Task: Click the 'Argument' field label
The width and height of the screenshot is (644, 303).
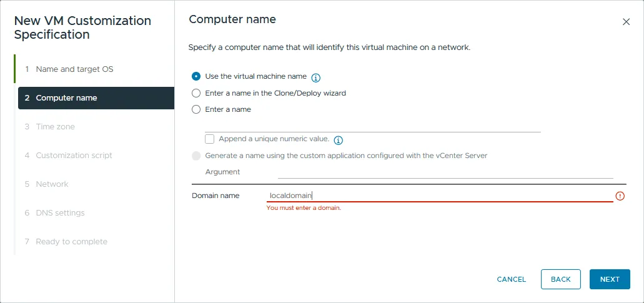Action: 222,172
